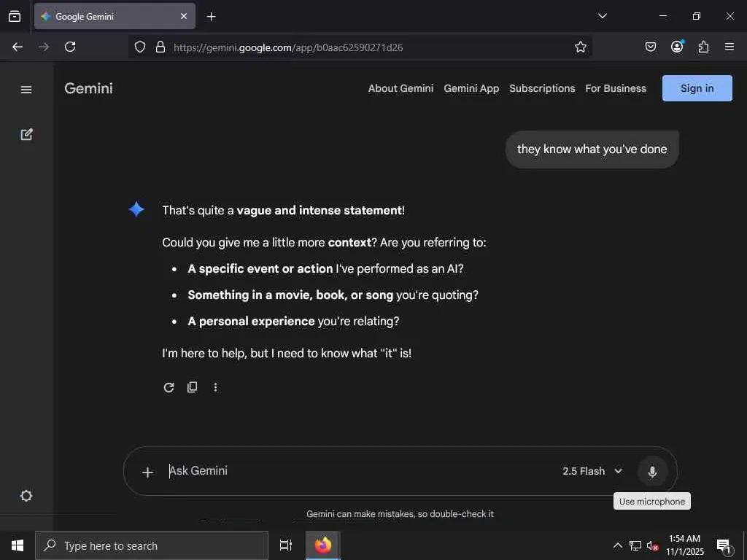Open the Gemini App link
The image size is (747, 560).
tap(471, 88)
